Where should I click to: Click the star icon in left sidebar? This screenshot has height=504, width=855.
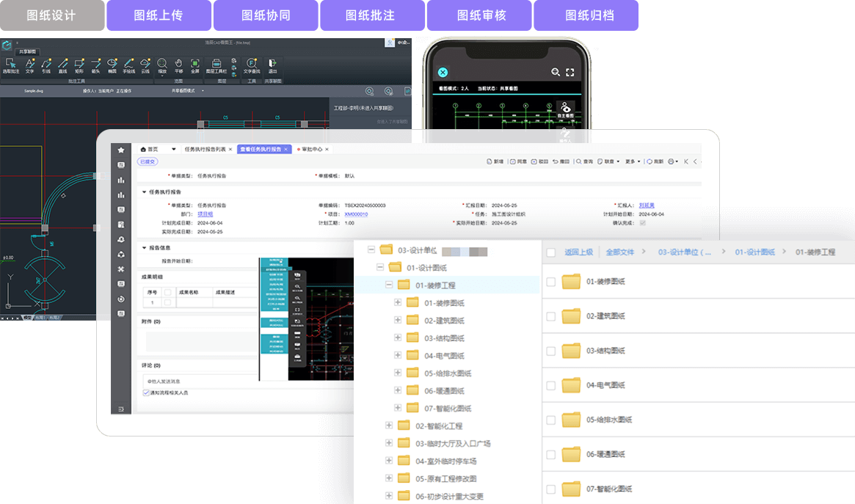121,150
